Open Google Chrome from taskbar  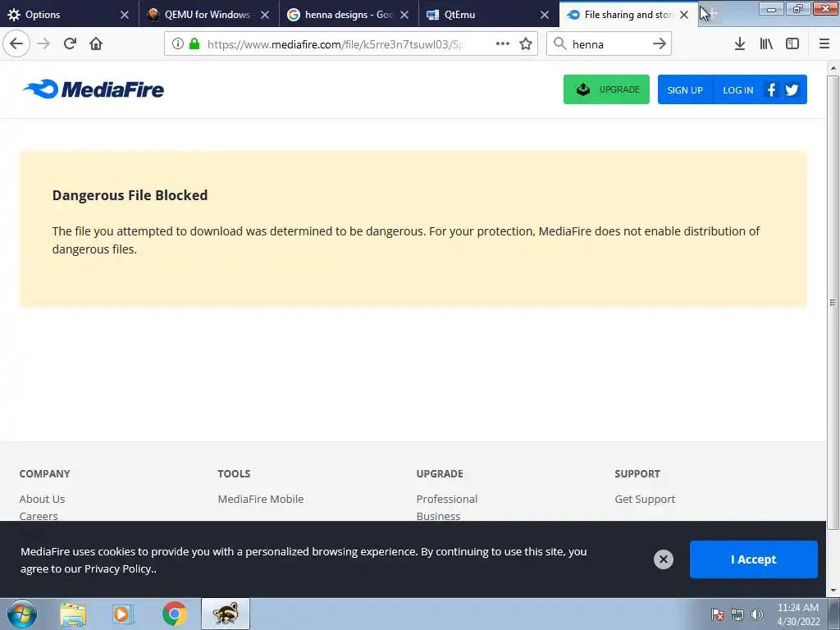coord(174,614)
